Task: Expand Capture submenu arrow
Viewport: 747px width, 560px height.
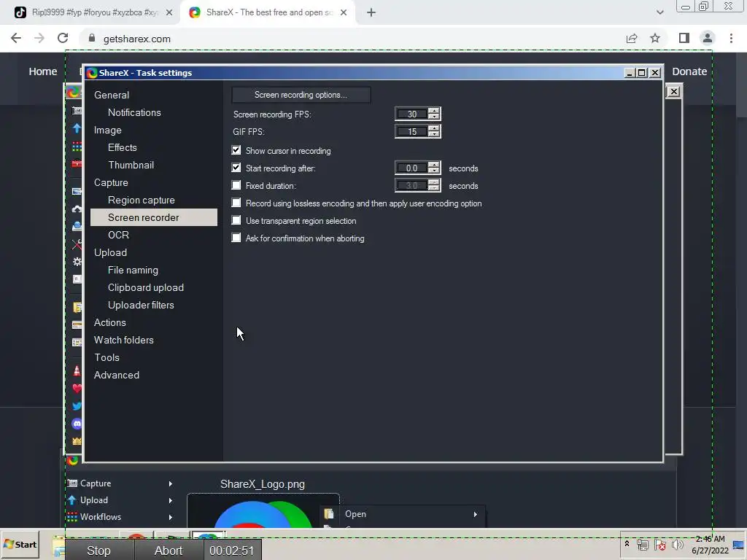Action: coord(171,483)
